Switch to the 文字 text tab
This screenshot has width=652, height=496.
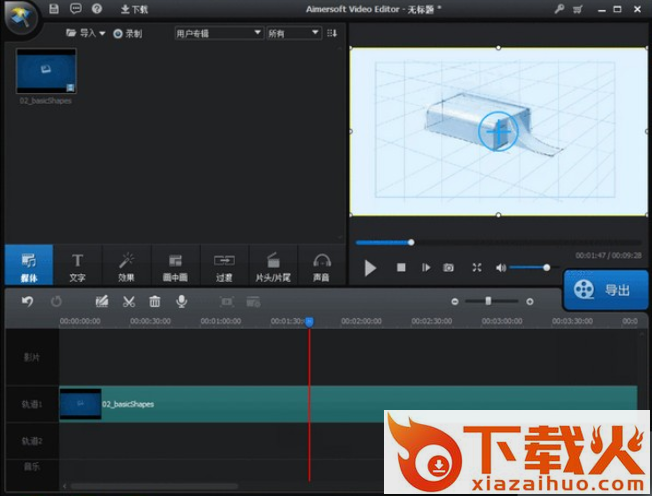click(77, 266)
